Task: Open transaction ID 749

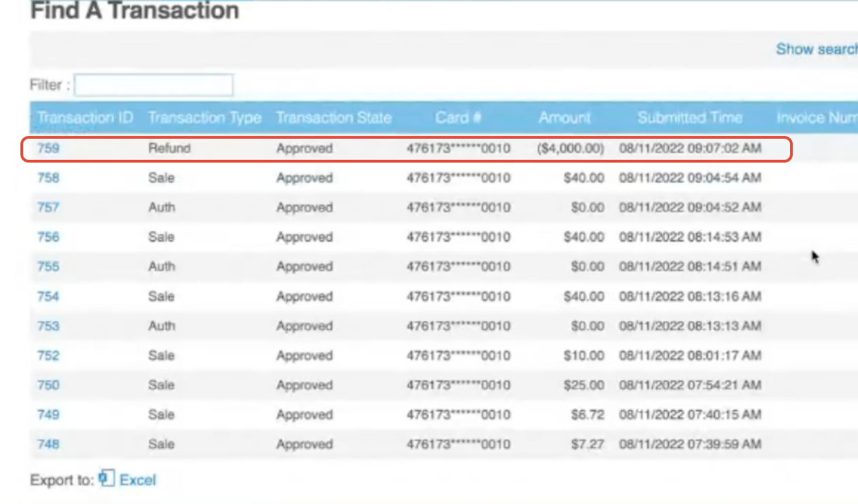Action: (48, 415)
